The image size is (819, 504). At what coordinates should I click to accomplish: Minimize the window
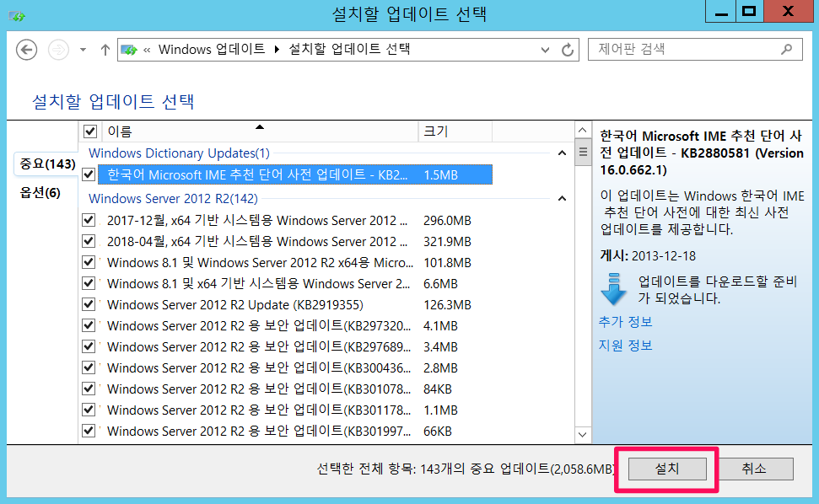pyautogui.click(x=721, y=12)
